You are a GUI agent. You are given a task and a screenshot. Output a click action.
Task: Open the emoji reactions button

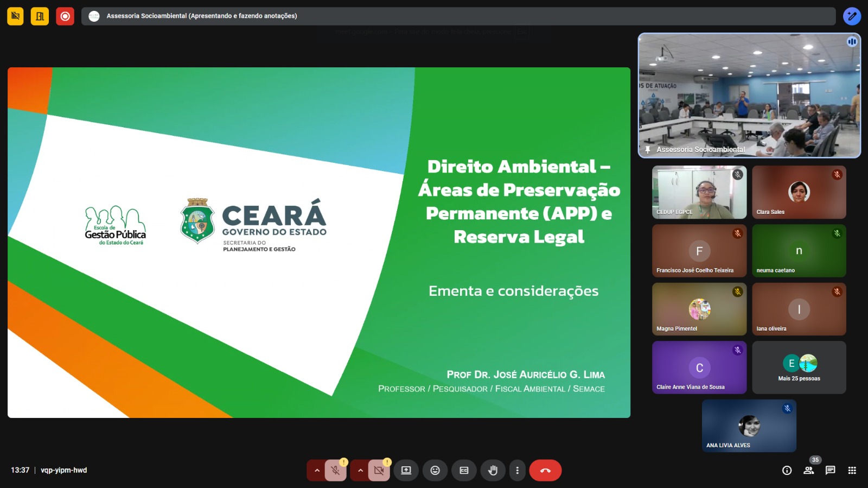pyautogui.click(x=435, y=471)
